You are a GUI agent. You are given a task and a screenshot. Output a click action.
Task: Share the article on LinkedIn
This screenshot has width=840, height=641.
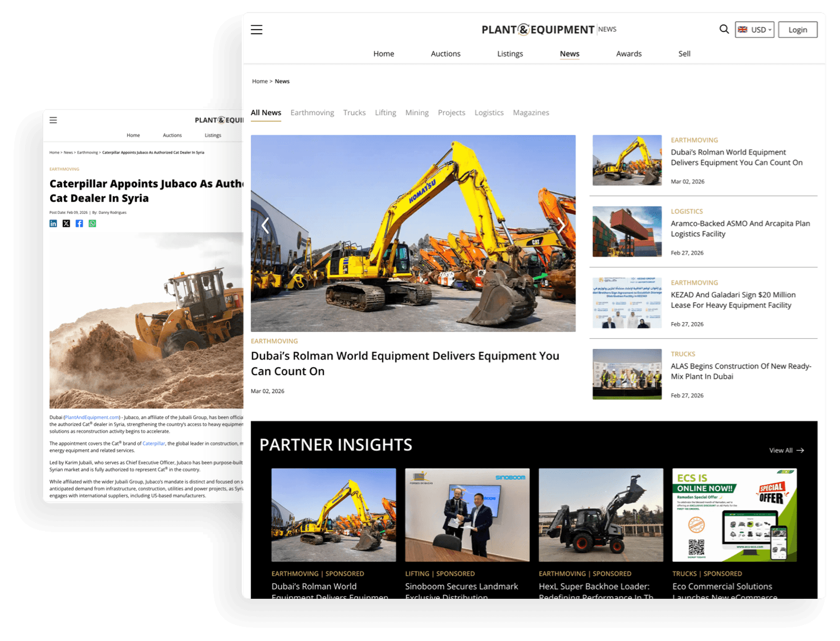(53, 224)
